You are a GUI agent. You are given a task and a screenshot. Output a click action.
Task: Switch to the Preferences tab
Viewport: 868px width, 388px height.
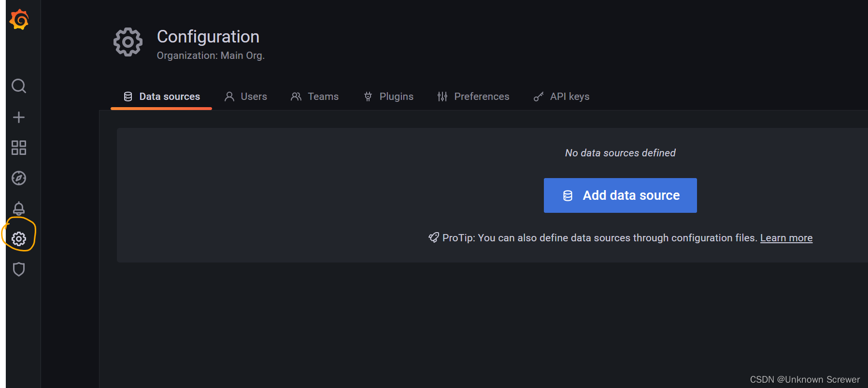[473, 97]
